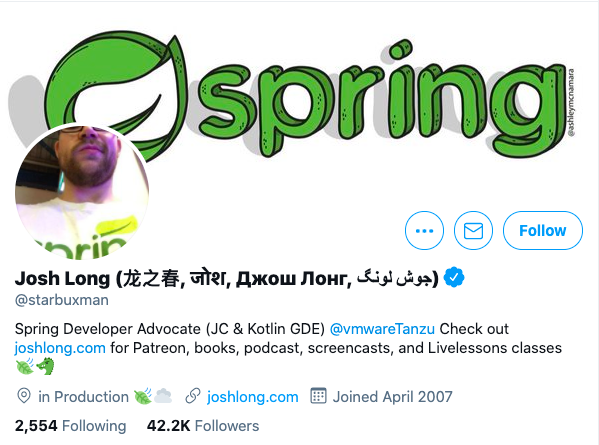Image resolution: width=599 pixels, height=445 pixels.
Task: Click the Joined April 2007 text
Action: [x=392, y=397]
